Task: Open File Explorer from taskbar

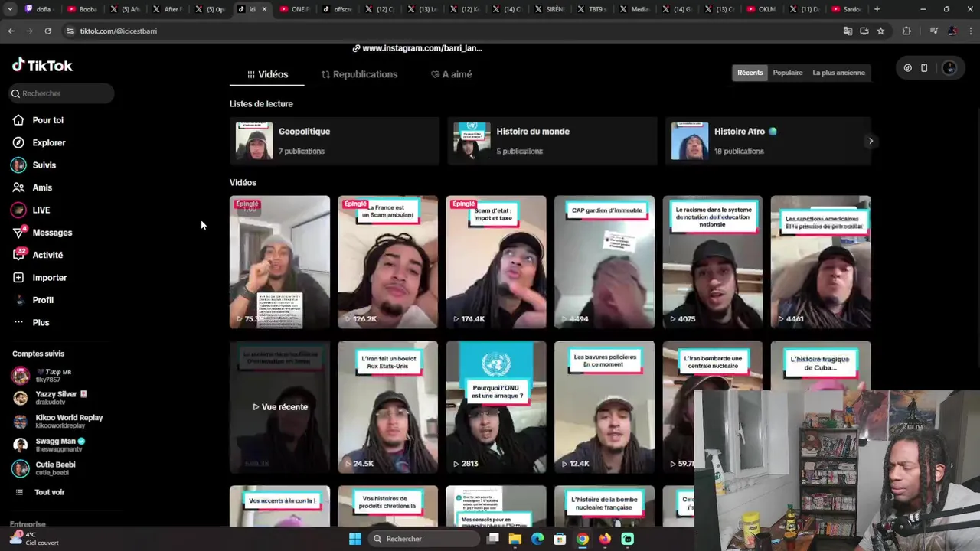Action: [515, 539]
